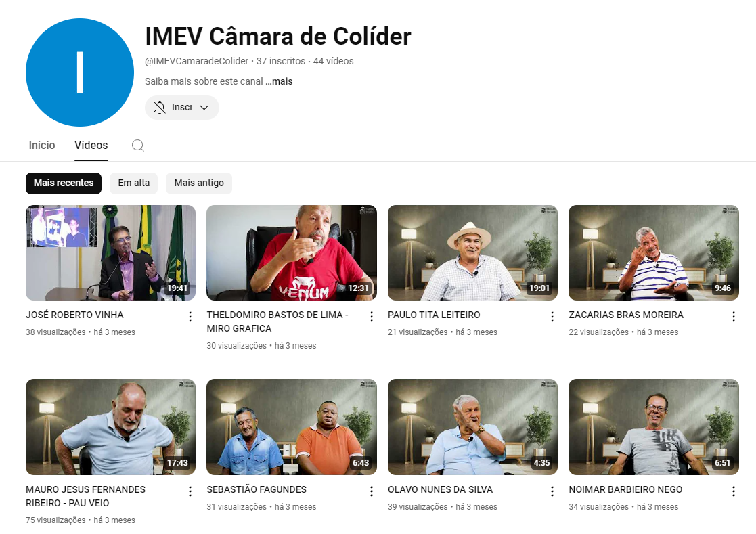Screen dimensions: 756x534
Task: Click the channel avatar with letter I
Action: tap(80, 72)
